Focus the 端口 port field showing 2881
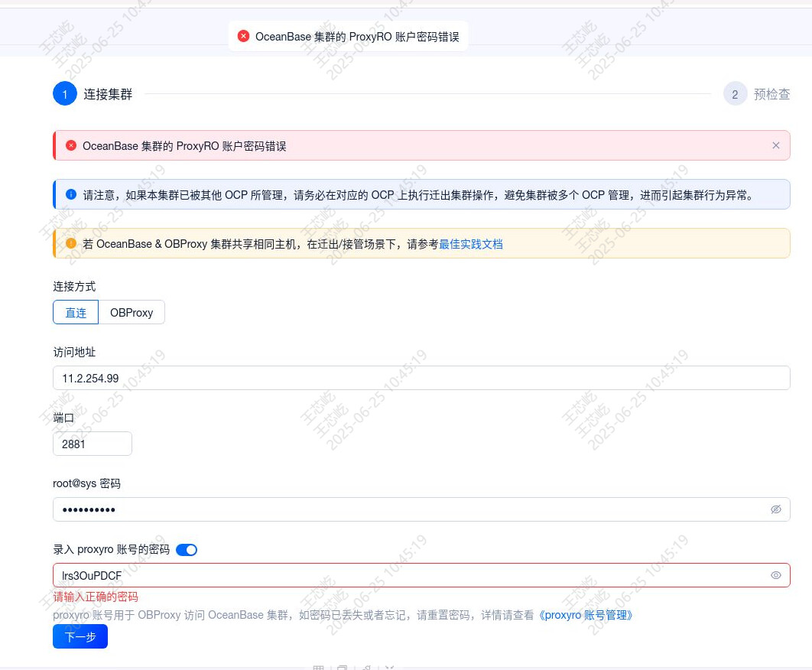The height and width of the screenshot is (670, 812). (93, 444)
